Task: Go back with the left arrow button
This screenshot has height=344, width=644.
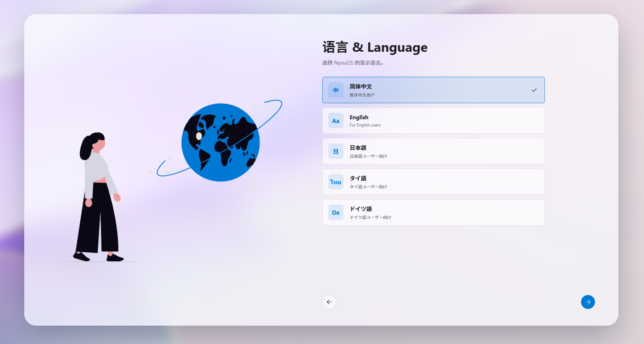Action: pyautogui.click(x=329, y=302)
